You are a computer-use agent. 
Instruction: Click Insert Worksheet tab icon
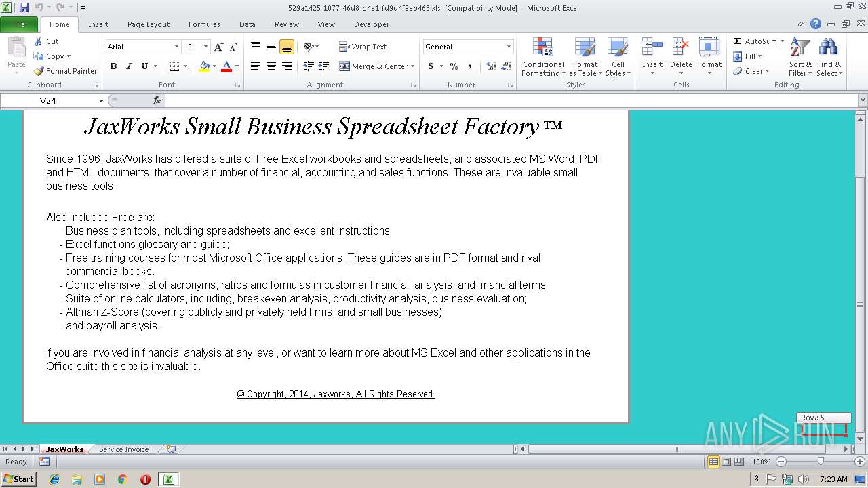(171, 449)
